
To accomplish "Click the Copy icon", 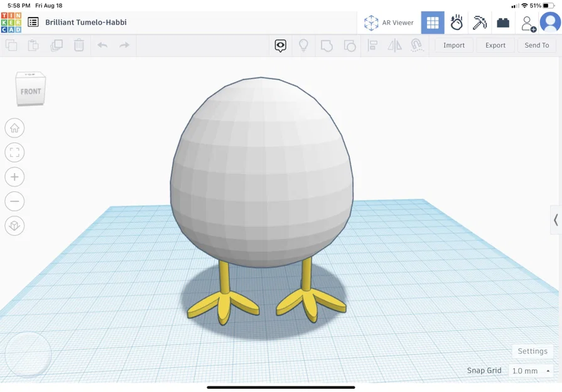I will click(11, 45).
